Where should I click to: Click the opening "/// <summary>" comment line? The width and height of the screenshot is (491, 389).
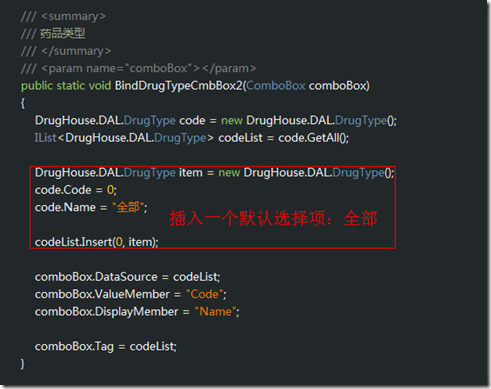tap(63, 16)
